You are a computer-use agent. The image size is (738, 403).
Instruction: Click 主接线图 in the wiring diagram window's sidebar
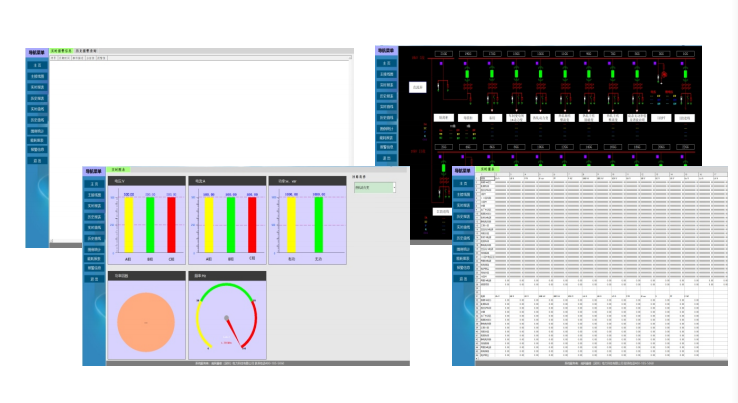[x=386, y=75]
